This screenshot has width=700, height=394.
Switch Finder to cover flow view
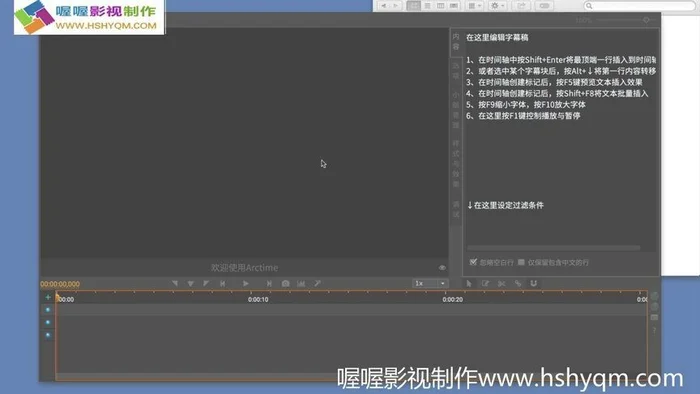(454, 5)
